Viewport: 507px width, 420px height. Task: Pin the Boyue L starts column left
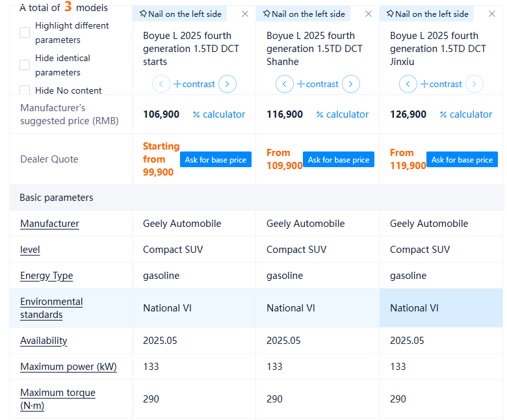[180, 14]
